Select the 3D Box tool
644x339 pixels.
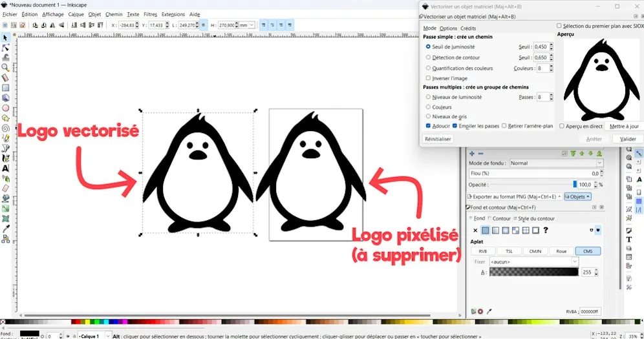(5, 98)
